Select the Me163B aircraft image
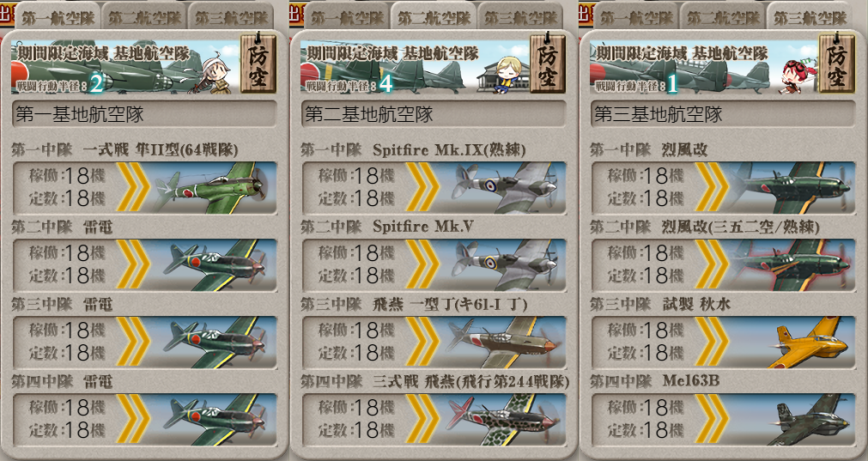The height and width of the screenshot is (461, 868). coord(809,420)
